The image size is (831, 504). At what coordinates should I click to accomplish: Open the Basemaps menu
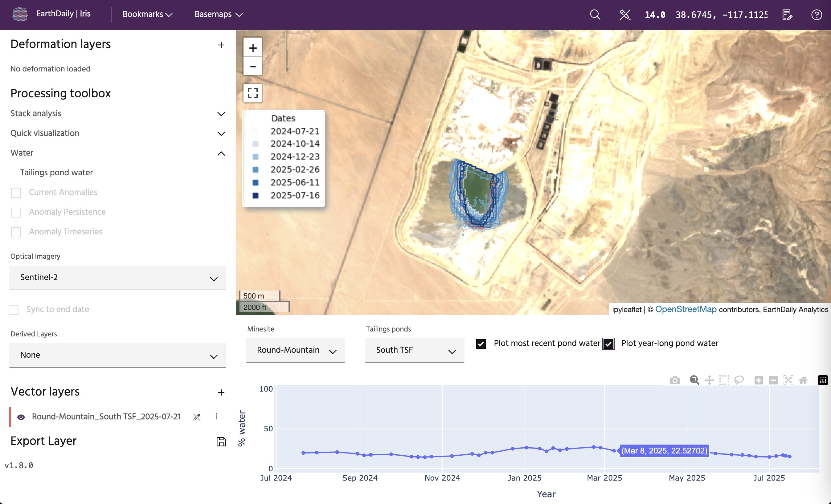(218, 14)
